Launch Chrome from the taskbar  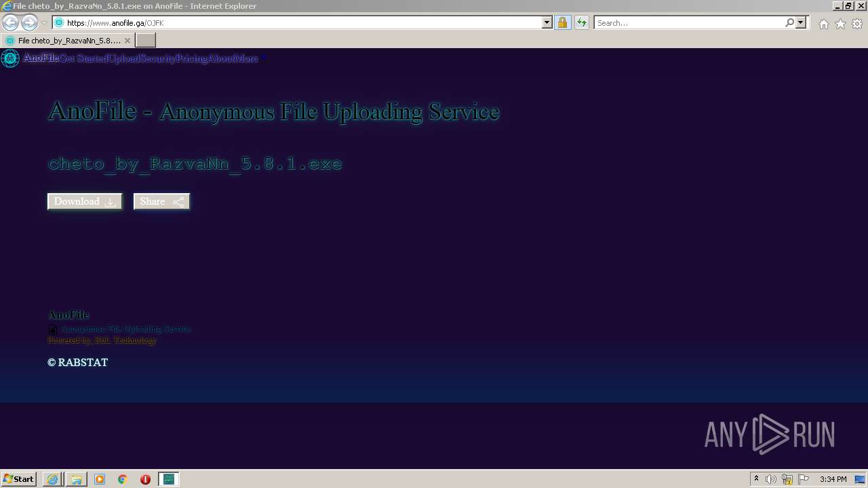tap(123, 479)
